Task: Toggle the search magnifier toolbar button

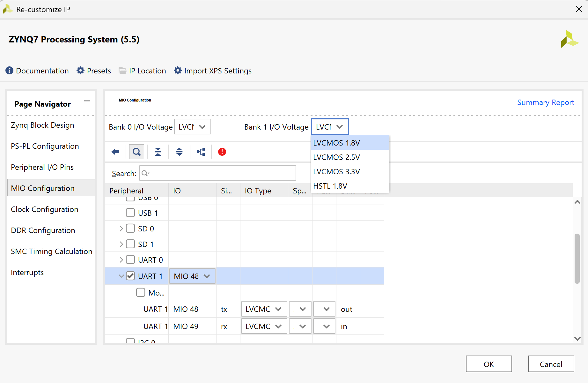Action: click(x=136, y=152)
